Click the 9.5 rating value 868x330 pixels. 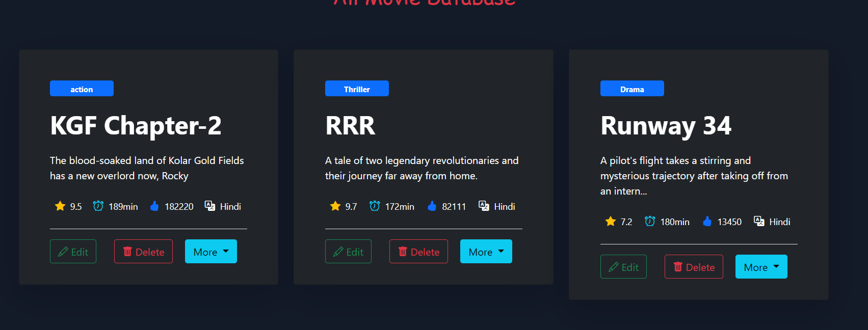pos(76,207)
